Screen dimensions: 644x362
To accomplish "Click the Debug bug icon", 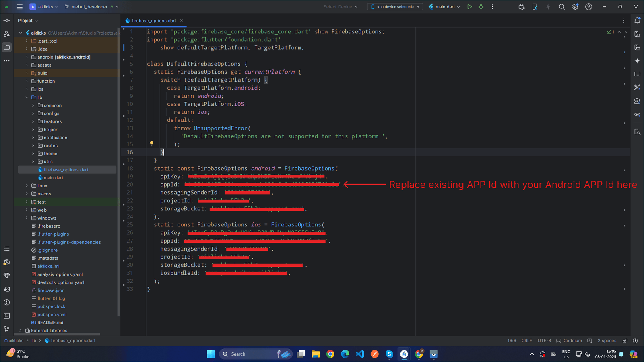I will pyautogui.click(x=481, y=7).
